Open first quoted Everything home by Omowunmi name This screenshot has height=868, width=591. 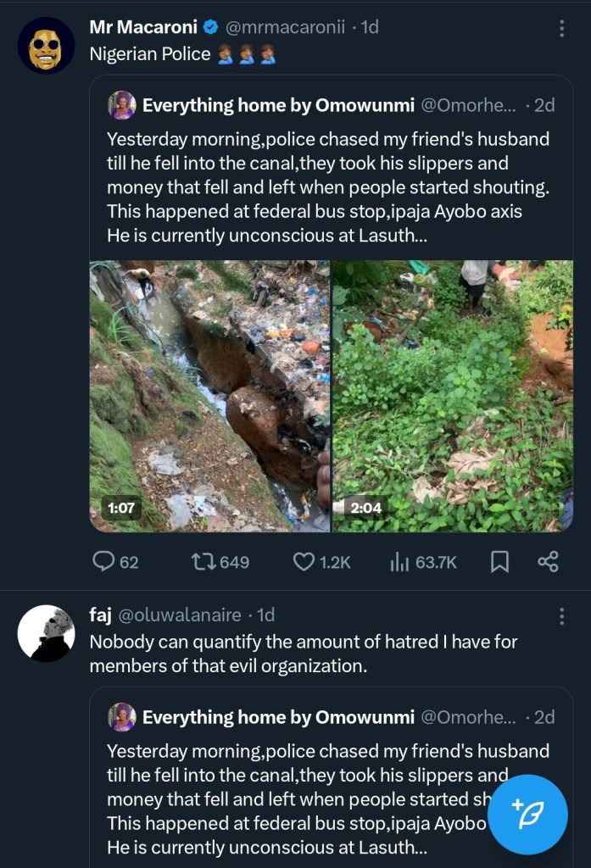click(278, 105)
